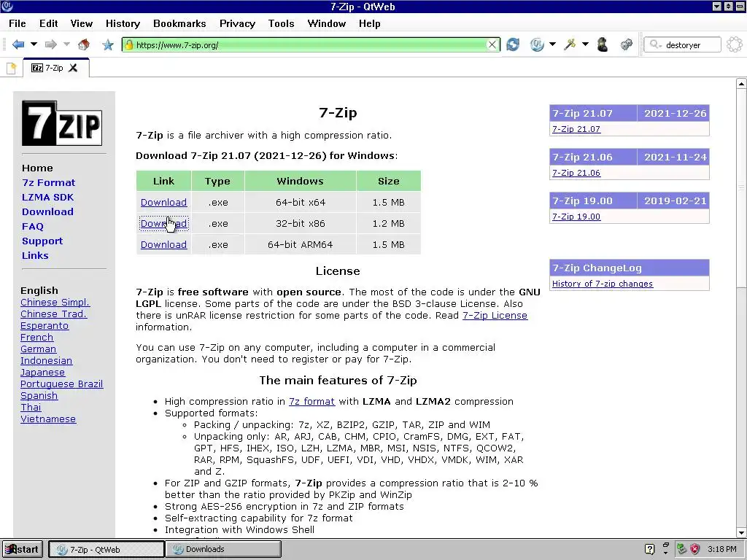The height and width of the screenshot is (560, 747).
Task: Open the View menu
Action: click(x=82, y=23)
